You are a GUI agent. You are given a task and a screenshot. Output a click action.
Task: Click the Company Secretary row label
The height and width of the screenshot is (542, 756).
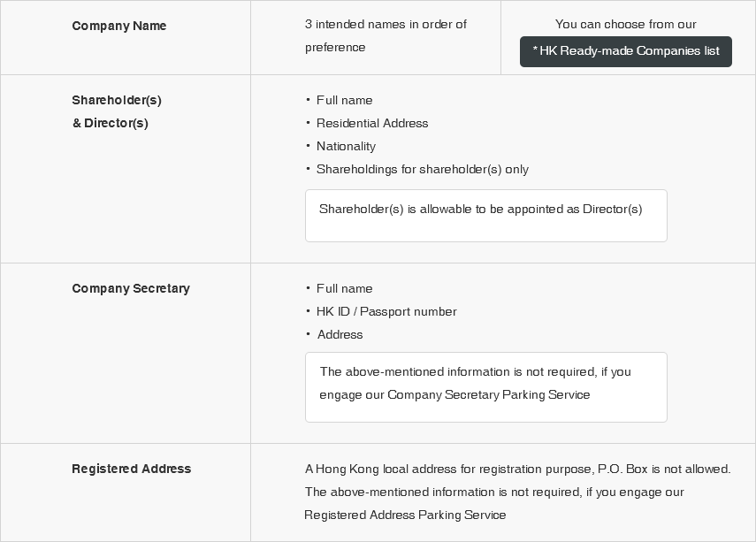coord(131,288)
